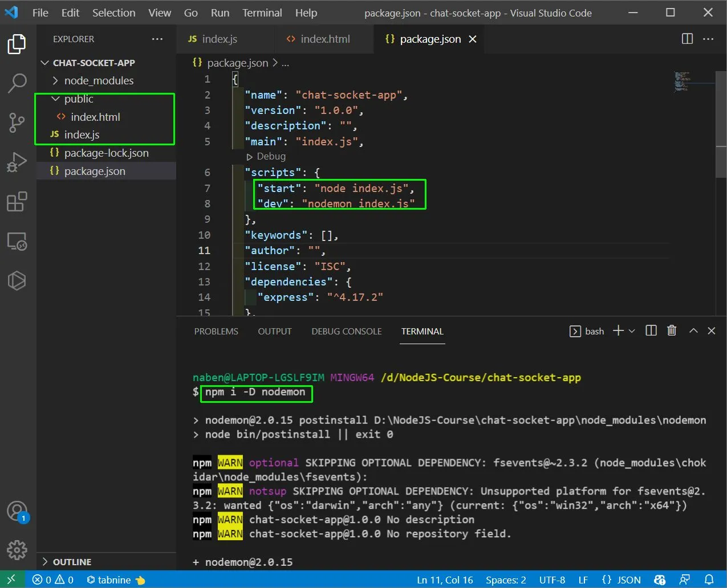Click Ln 11, Col 16 cursor position
Screen dimensions: 727x588
click(445, 579)
